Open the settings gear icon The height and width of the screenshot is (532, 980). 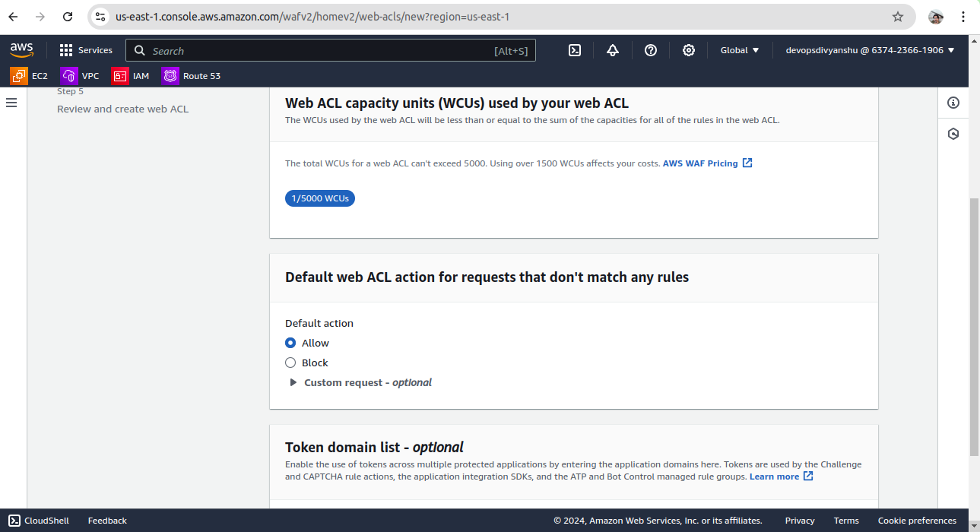click(x=689, y=50)
